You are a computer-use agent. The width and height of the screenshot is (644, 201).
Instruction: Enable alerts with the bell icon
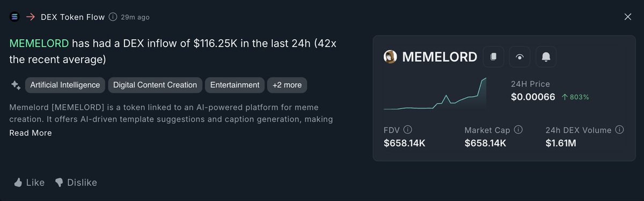(546, 56)
